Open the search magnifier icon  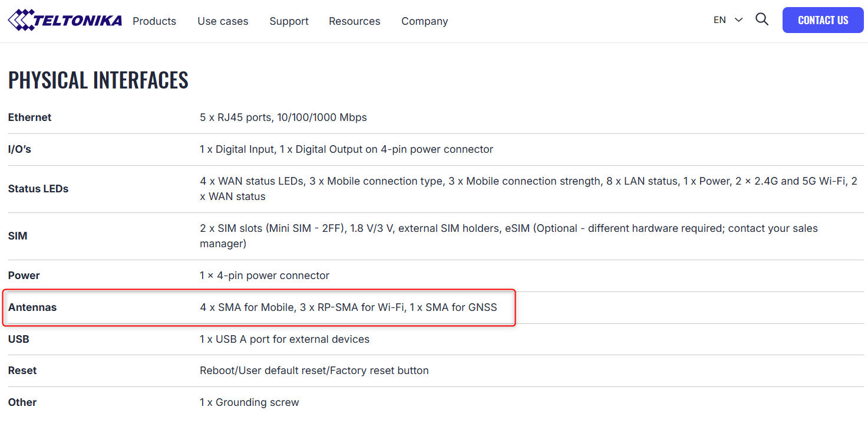tap(762, 19)
